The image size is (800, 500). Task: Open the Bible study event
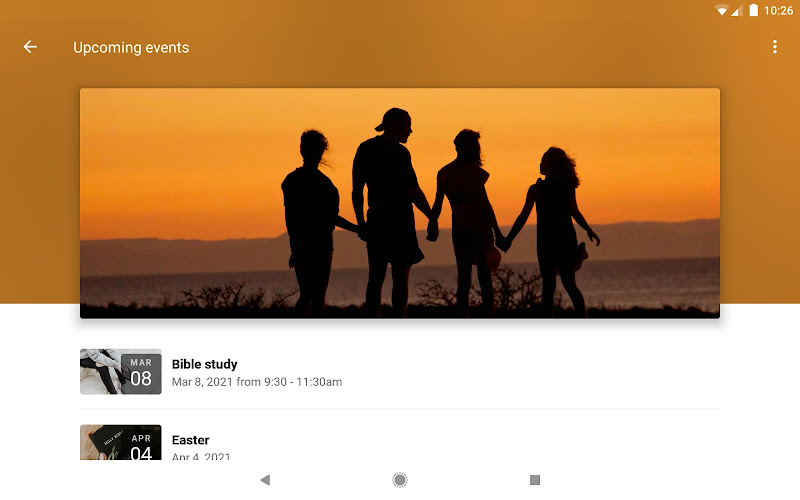click(400, 372)
